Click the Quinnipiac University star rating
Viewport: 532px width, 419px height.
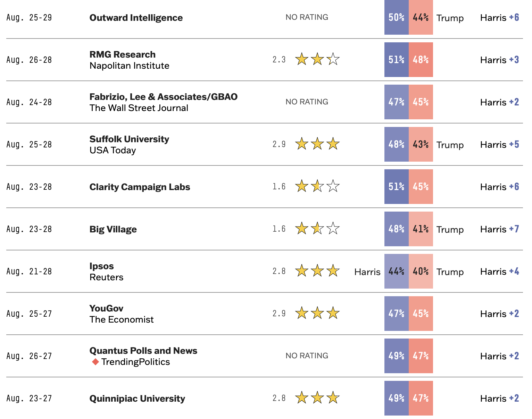point(317,398)
